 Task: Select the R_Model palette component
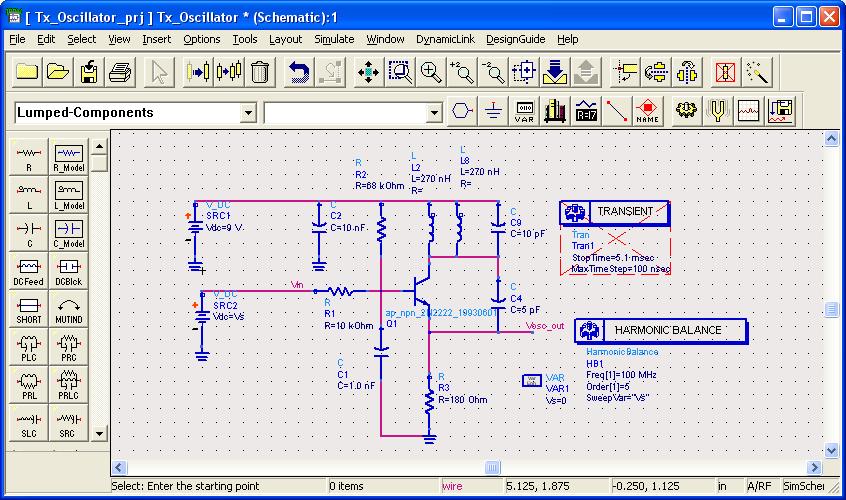(x=69, y=157)
